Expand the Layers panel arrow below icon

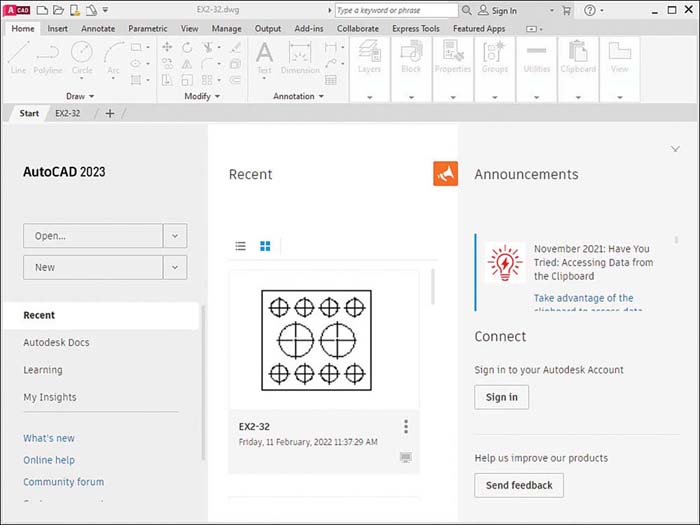coord(370,97)
